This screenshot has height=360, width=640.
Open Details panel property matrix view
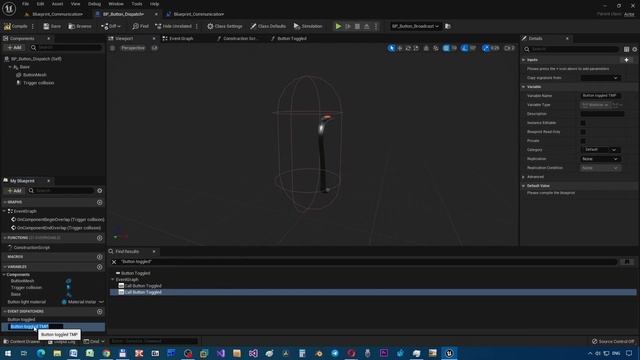tap(626, 49)
